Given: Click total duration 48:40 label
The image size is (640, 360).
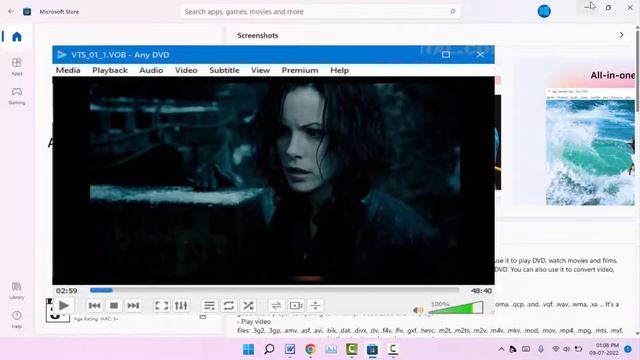Looking at the screenshot, I should [481, 291].
